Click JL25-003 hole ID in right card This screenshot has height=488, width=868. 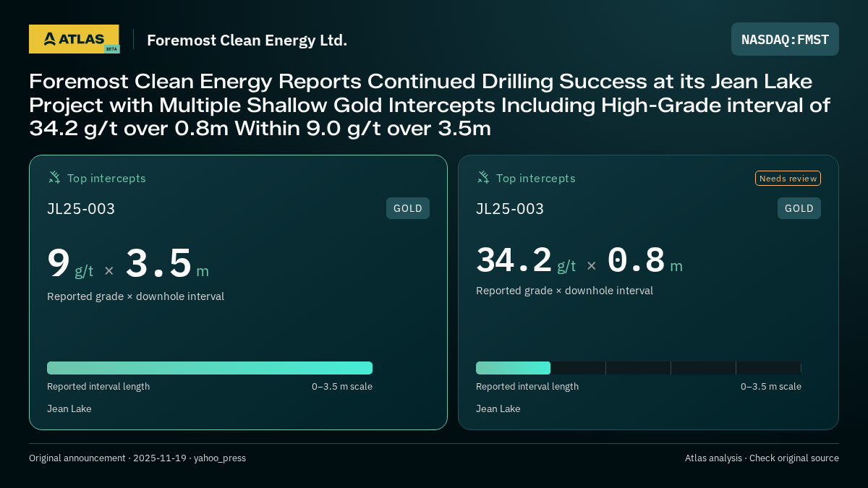(x=510, y=209)
